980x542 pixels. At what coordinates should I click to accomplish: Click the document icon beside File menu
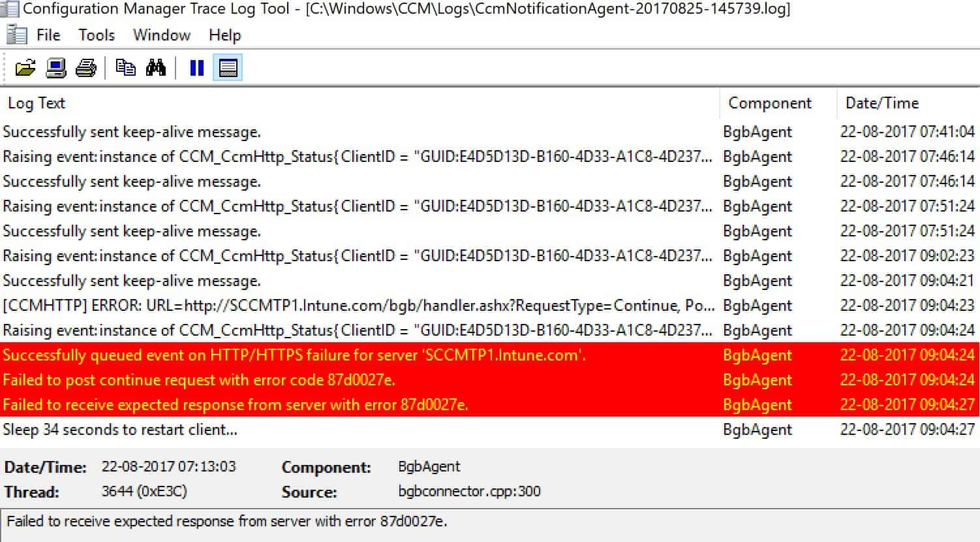(x=16, y=35)
